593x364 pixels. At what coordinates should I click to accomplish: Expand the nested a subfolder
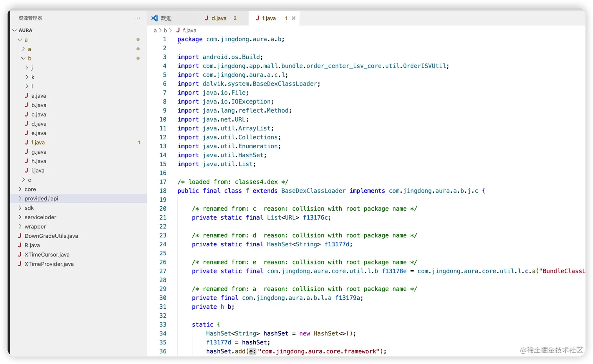(24, 49)
